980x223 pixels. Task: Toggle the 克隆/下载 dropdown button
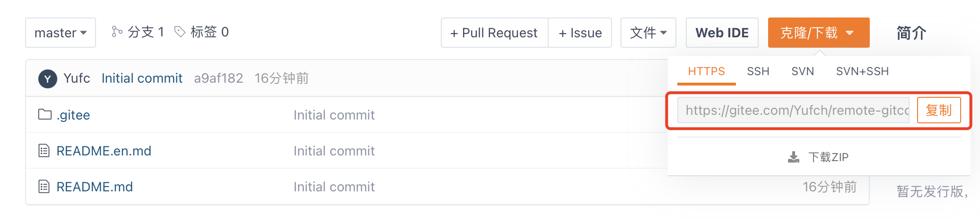pos(818,33)
